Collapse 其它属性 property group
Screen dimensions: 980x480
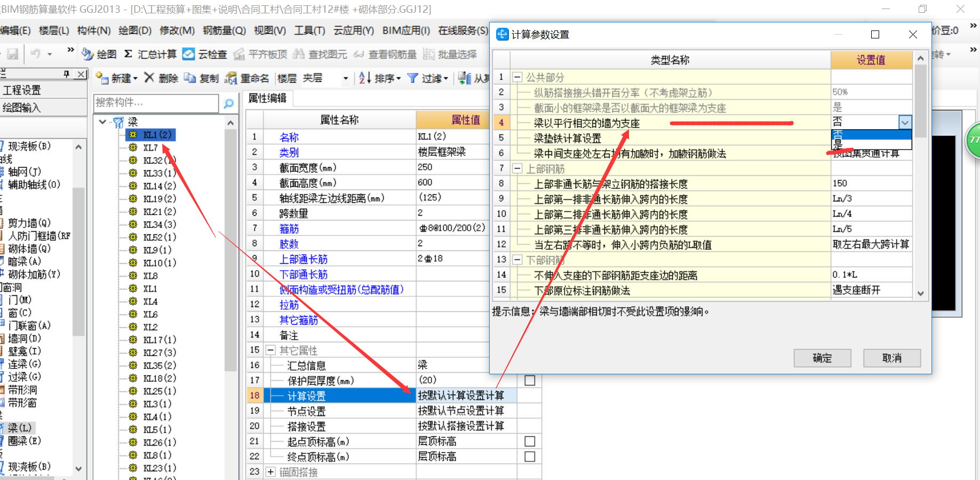click(270, 350)
